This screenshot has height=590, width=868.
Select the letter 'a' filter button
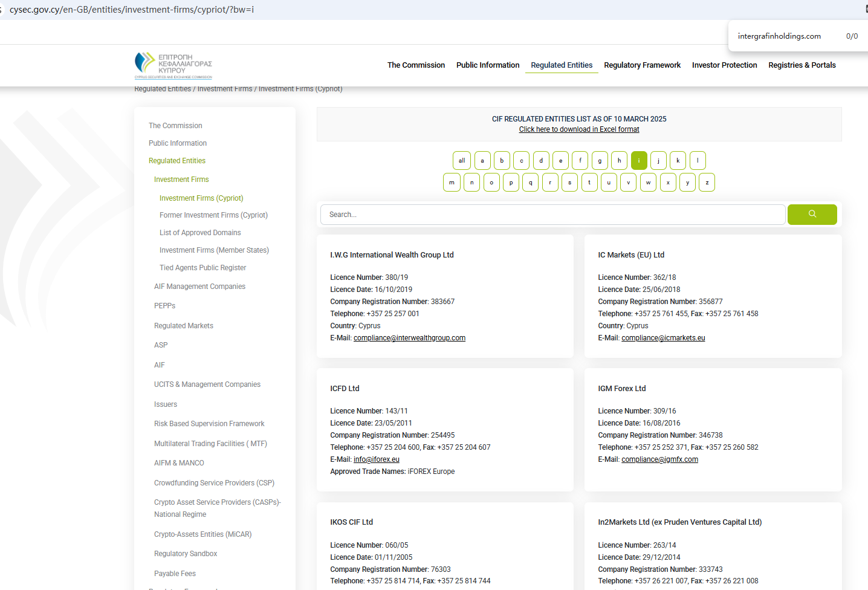tap(482, 160)
